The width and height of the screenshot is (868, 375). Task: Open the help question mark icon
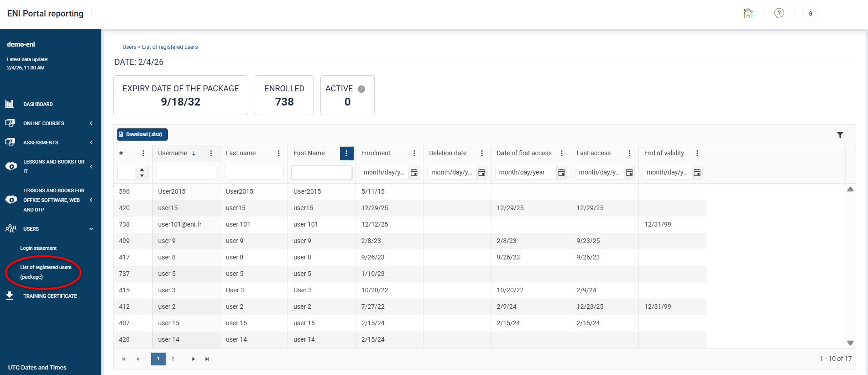tap(779, 13)
